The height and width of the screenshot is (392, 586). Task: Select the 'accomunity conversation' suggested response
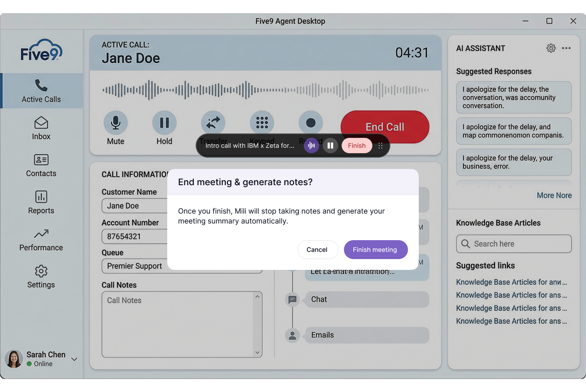(x=514, y=97)
